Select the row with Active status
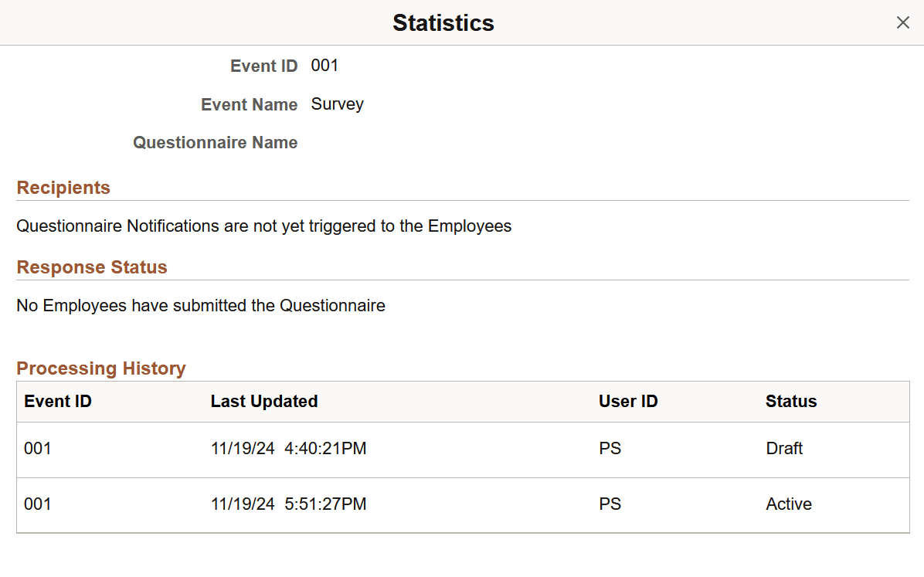924x577 pixels. coord(462,504)
